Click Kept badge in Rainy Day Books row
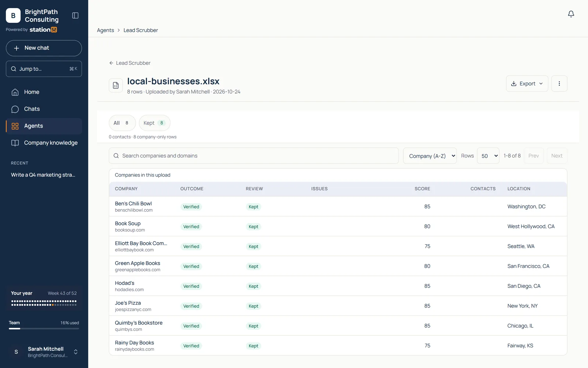588x368 pixels. 253,346
